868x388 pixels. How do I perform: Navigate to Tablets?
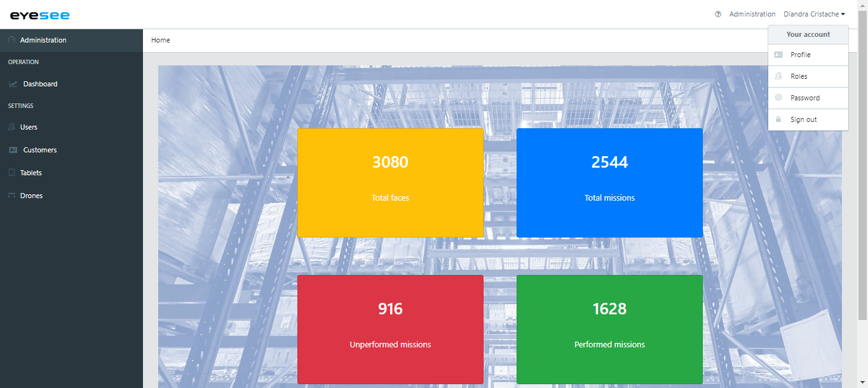pyautogui.click(x=71, y=173)
